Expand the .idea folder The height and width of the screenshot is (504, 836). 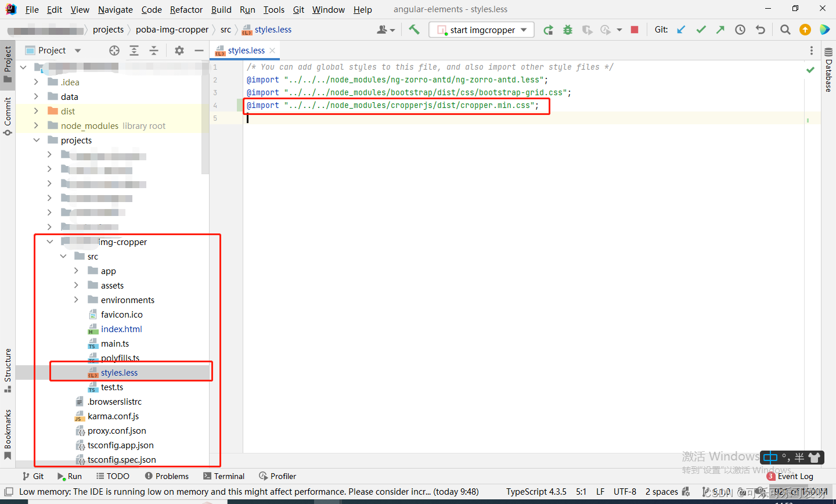click(36, 82)
